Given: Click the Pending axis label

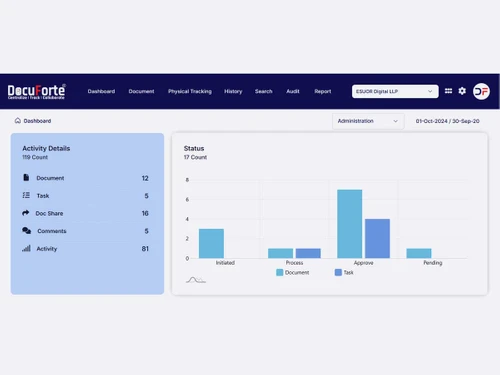Looking at the screenshot, I should (x=433, y=263).
